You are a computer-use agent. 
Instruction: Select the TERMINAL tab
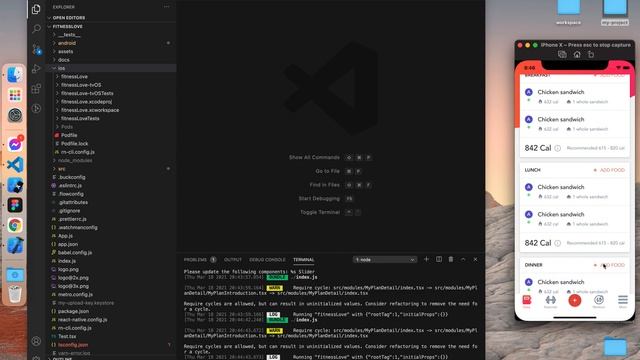(304, 260)
